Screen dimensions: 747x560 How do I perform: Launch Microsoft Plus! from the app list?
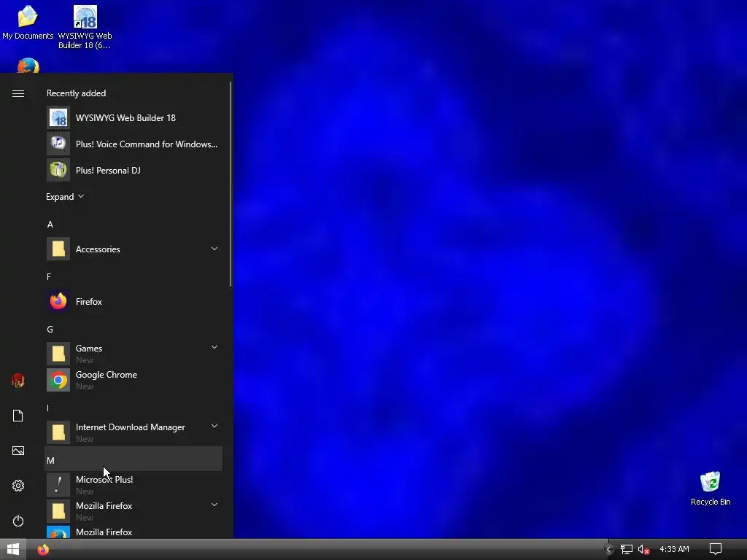[134, 485]
